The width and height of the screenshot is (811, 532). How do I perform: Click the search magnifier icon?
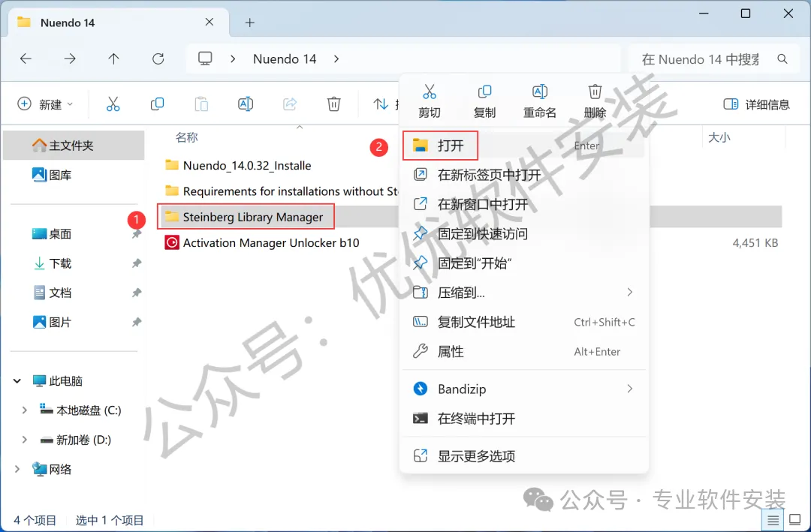782,59
